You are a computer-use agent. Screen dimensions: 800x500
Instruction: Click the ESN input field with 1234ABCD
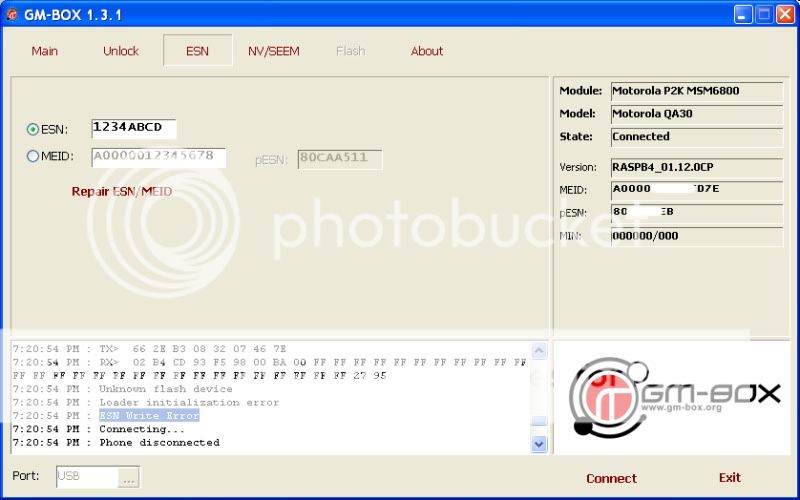(134, 129)
